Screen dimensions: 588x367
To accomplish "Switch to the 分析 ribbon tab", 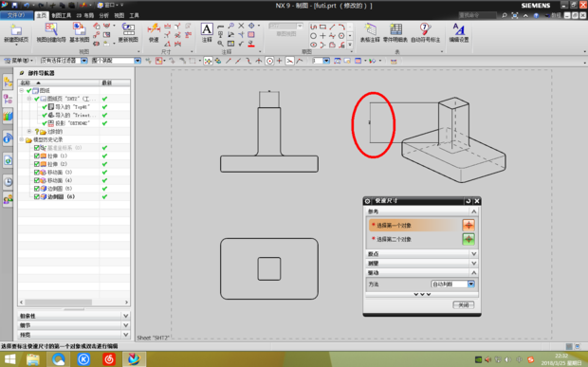I will pos(104,15).
